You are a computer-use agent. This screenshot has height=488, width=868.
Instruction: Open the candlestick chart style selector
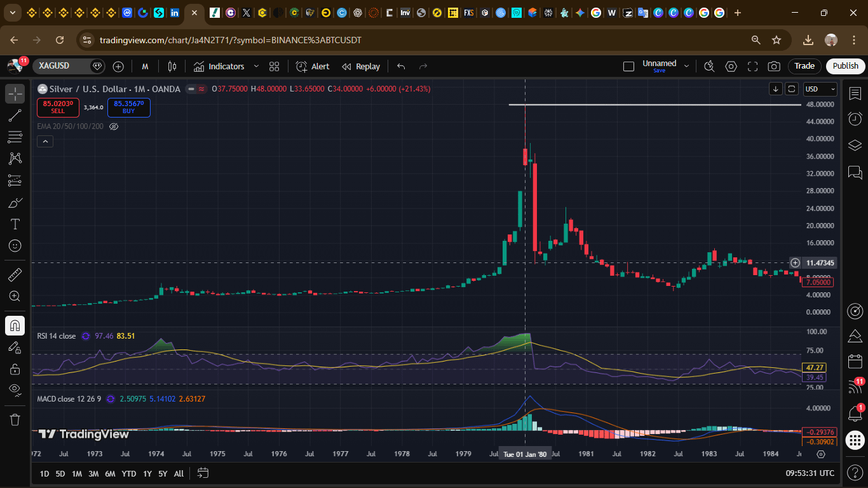pyautogui.click(x=172, y=66)
